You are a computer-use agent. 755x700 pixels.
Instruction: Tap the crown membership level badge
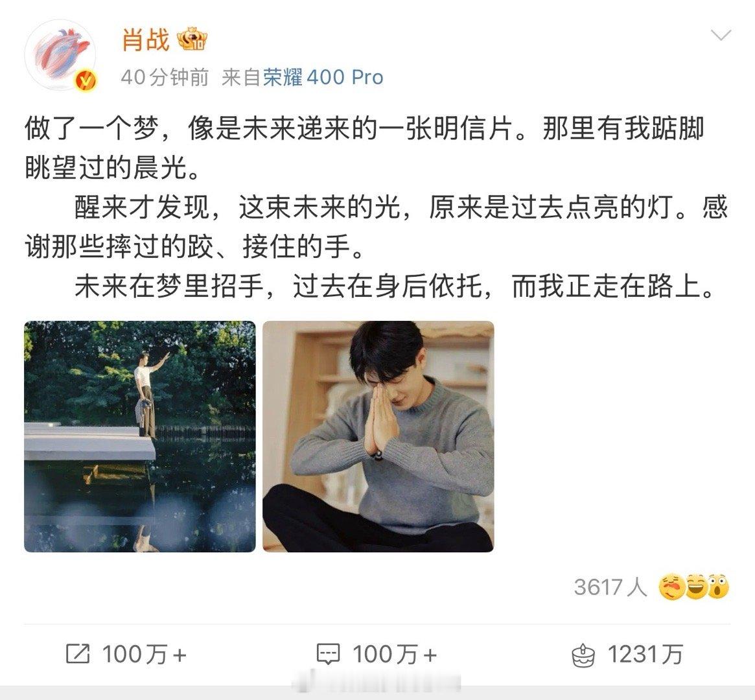pos(192,40)
